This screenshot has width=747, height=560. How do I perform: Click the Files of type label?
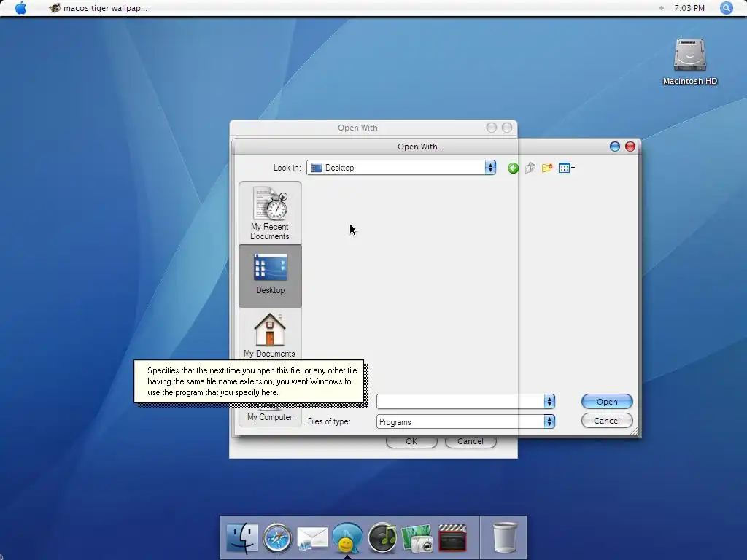click(329, 421)
